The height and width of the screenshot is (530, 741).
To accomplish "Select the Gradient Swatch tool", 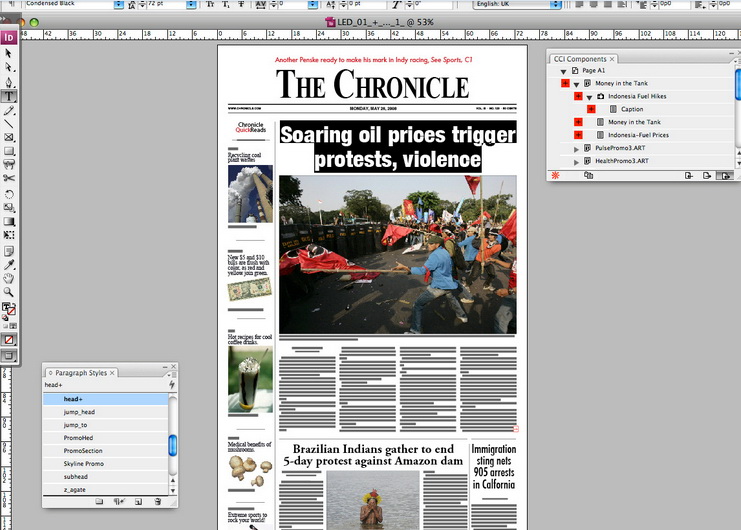I will [x=9, y=221].
